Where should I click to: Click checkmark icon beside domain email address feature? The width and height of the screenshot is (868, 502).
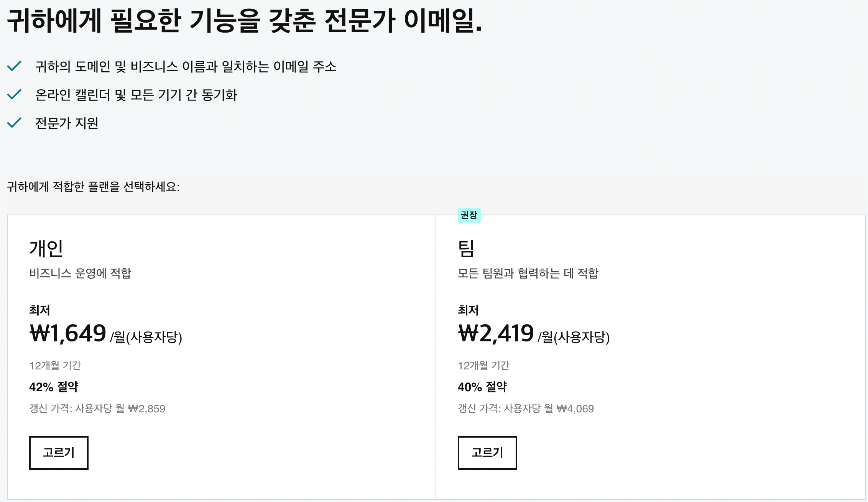14,66
